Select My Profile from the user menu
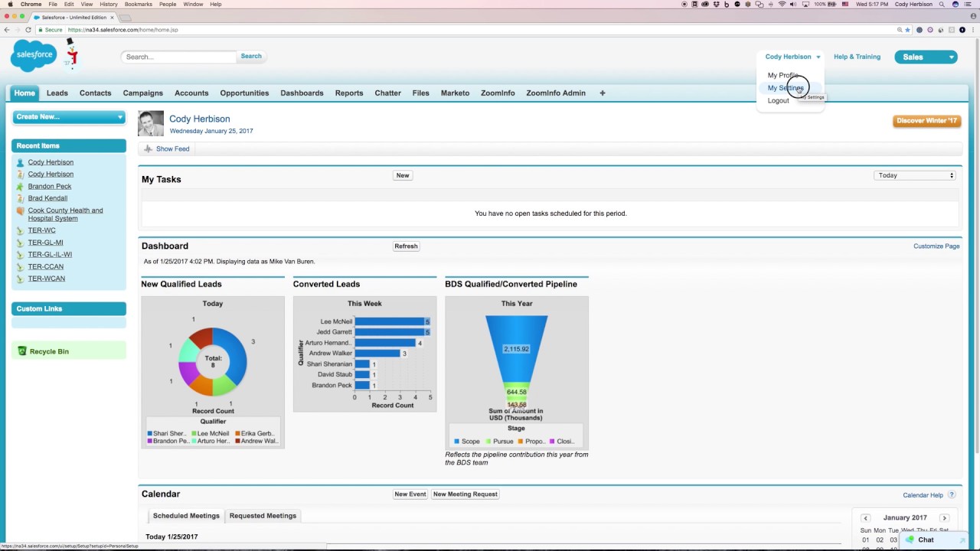The image size is (980, 551). pos(782,76)
